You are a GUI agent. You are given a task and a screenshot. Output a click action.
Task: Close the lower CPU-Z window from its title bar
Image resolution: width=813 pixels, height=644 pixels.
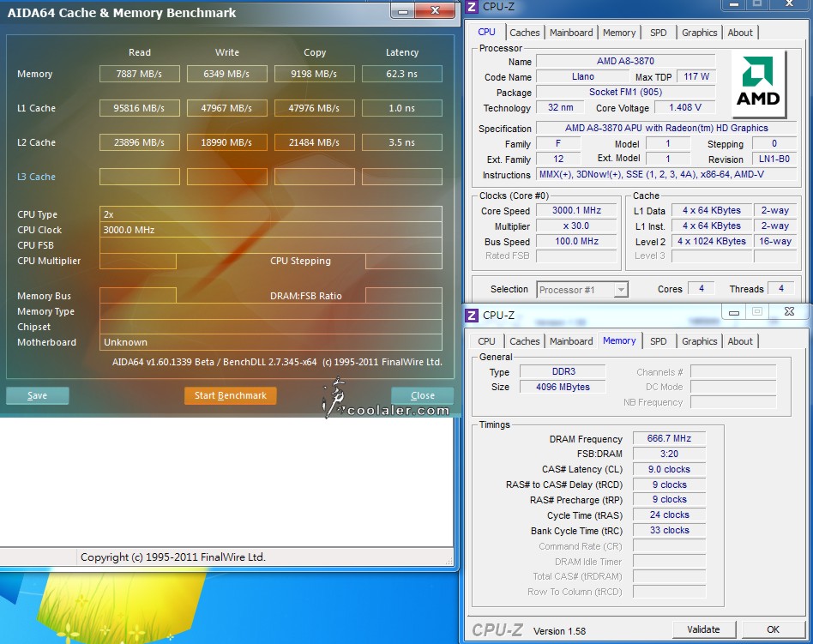(x=789, y=311)
